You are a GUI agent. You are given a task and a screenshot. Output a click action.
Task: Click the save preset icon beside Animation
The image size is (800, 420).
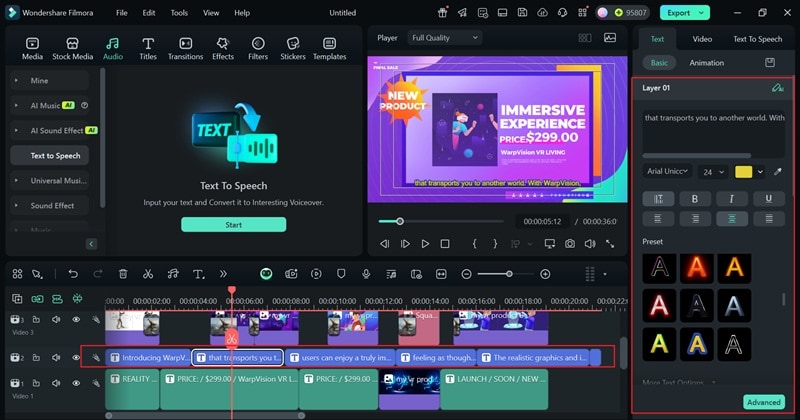[x=770, y=62]
